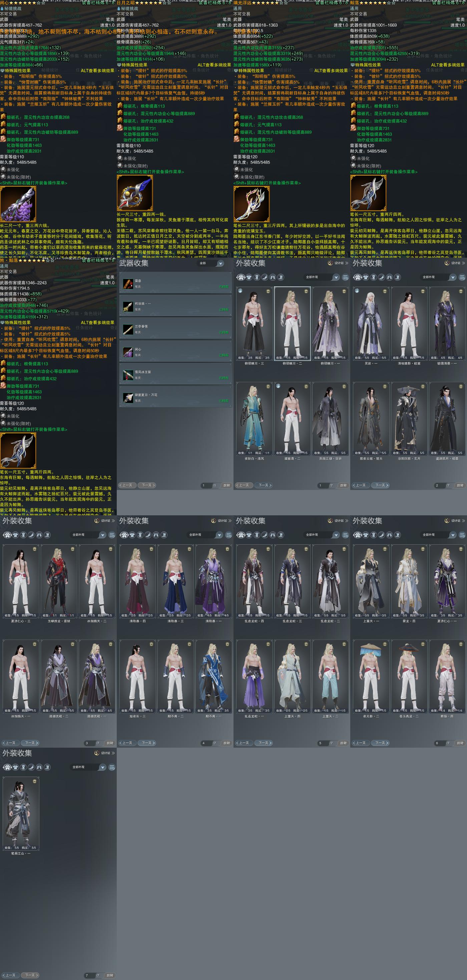Open list settings icon in page 4 outfit panel
This screenshot has width=467, height=980.
pyautogui.click(x=228, y=535)
